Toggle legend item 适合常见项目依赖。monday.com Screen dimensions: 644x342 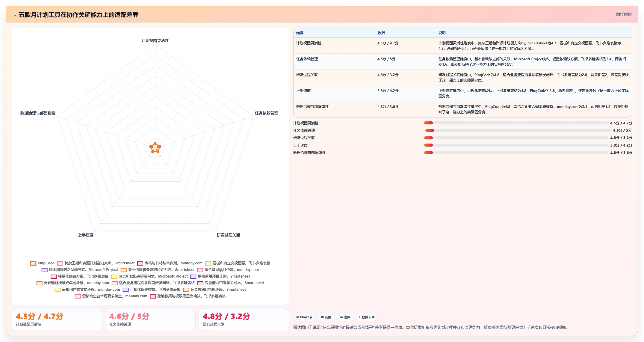(228, 270)
